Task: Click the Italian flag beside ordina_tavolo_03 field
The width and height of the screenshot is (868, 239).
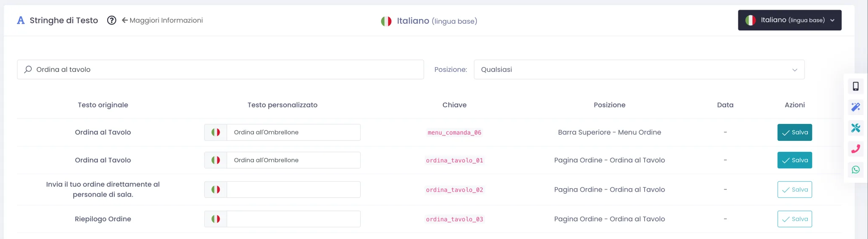Action: click(x=216, y=219)
